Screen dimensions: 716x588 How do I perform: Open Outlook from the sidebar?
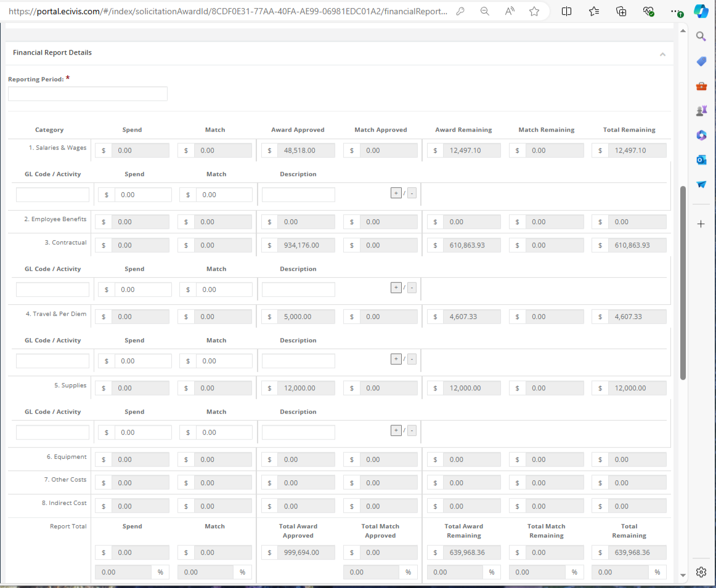point(701,159)
